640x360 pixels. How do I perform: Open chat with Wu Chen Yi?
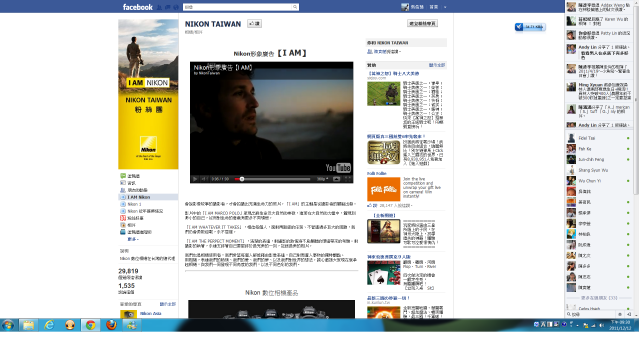click(598, 181)
